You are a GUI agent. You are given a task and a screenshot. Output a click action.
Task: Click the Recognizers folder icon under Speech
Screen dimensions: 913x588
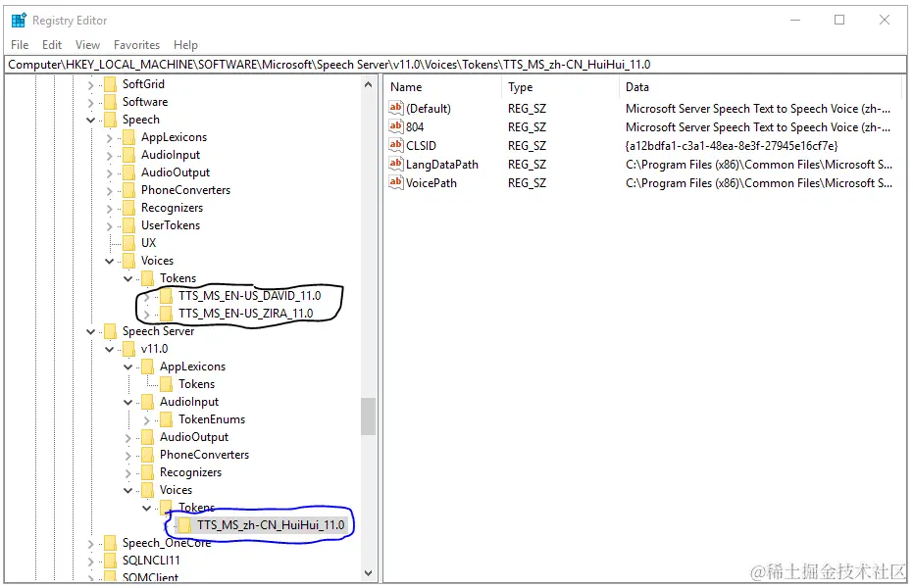[x=128, y=208]
